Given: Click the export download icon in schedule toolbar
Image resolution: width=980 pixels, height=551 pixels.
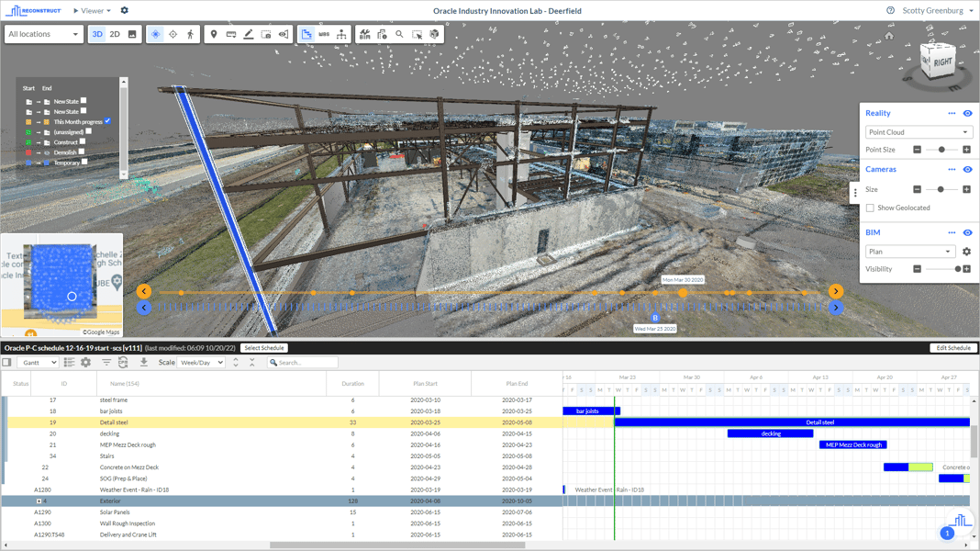Looking at the screenshot, I should (144, 362).
